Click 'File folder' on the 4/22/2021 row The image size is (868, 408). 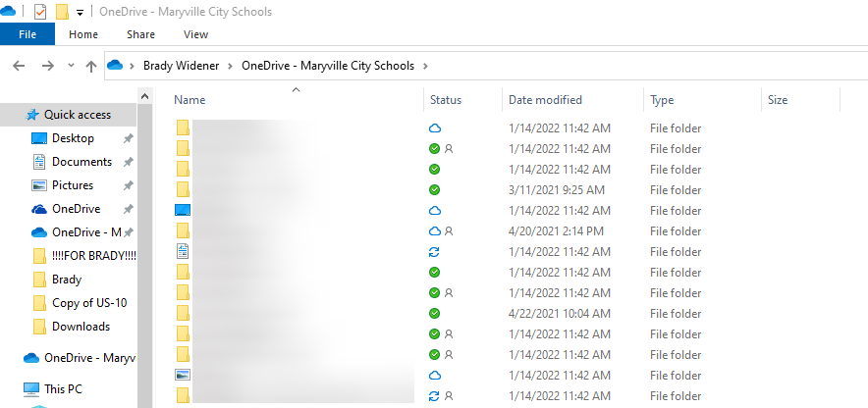676,314
